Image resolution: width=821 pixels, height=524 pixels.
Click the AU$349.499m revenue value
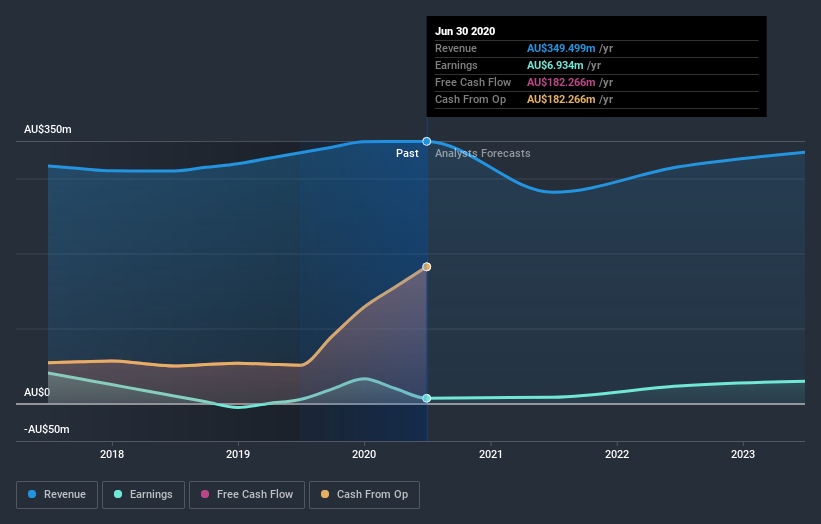[x=561, y=48]
